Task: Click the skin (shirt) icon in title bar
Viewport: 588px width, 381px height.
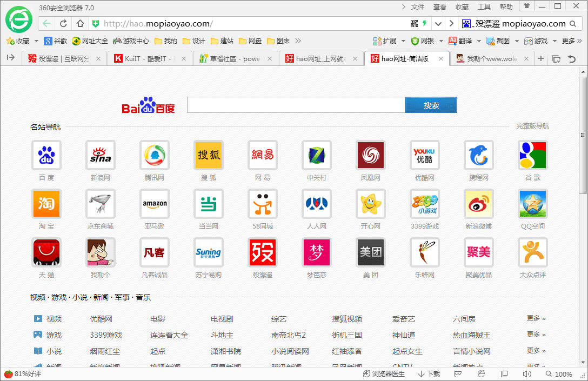Action: [526, 6]
